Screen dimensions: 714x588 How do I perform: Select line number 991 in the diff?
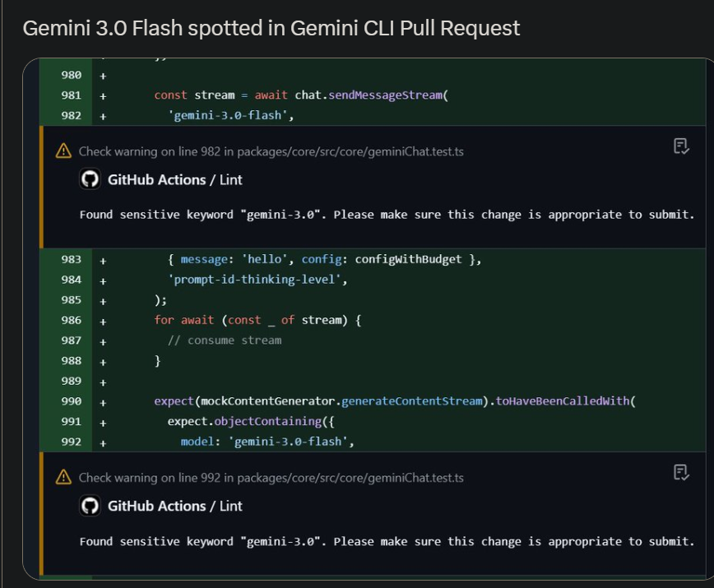pos(71,421)
